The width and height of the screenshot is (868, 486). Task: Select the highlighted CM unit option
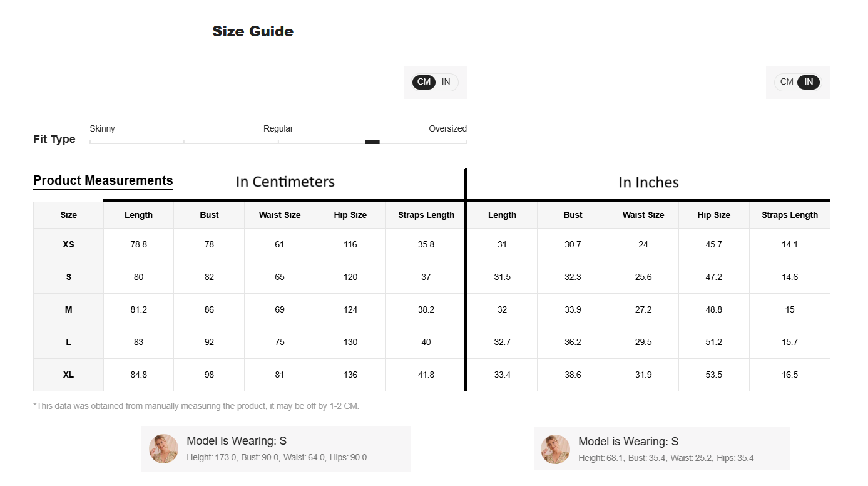[x=424, y=82]
